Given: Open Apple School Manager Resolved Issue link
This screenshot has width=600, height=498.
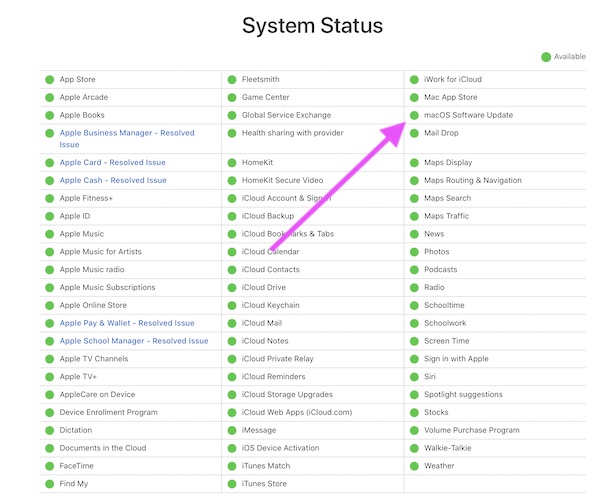Looking at the screenshot, I should pyautogui.click(x=134, y=341).
